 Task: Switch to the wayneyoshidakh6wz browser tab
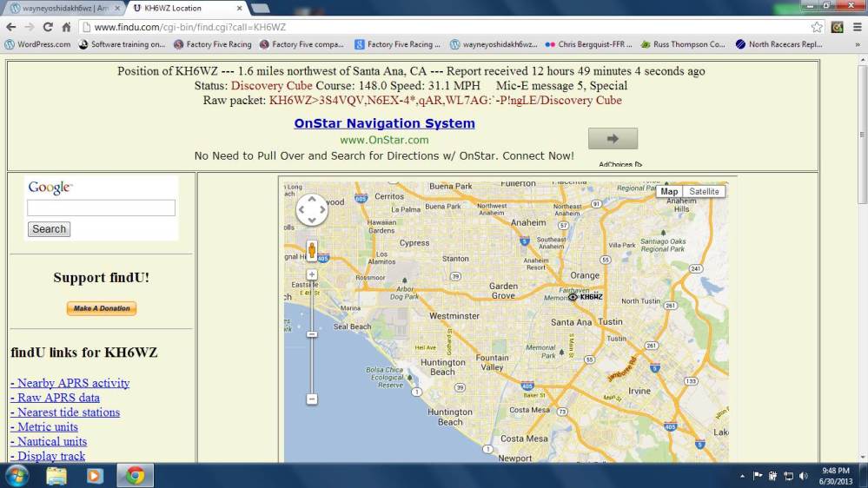[x=61, y=8]
